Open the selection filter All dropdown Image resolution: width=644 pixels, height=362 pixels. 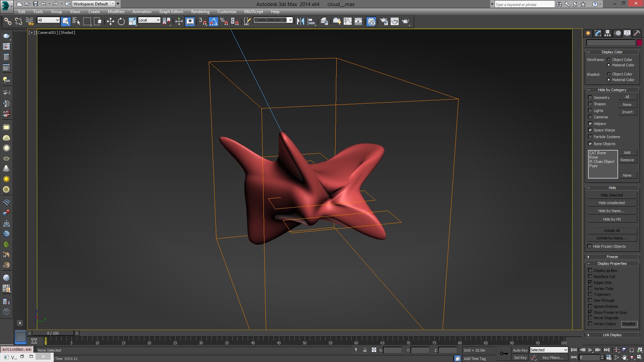pyautogui.click(x=48, y=20)
